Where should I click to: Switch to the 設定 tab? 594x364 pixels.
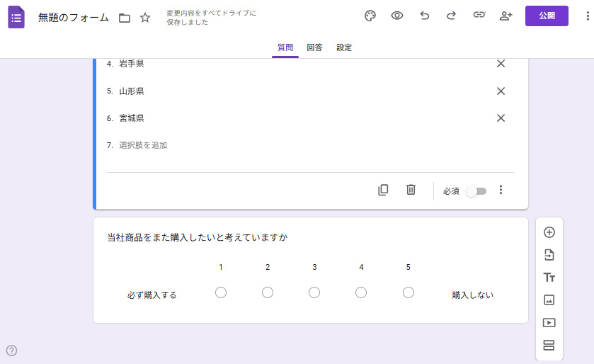click(344, 47)
